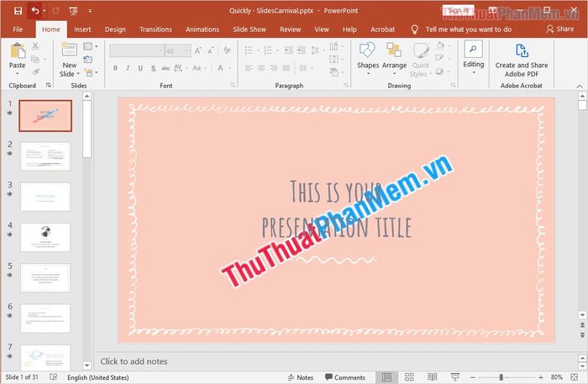Click Decrease Font Size icon
The image size is (588, 384).
point(211,50)
